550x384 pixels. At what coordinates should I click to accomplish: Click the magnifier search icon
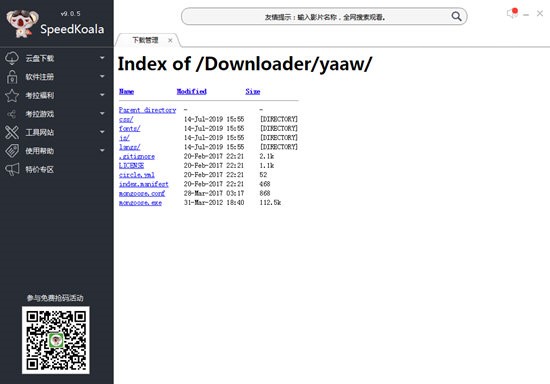456,16
